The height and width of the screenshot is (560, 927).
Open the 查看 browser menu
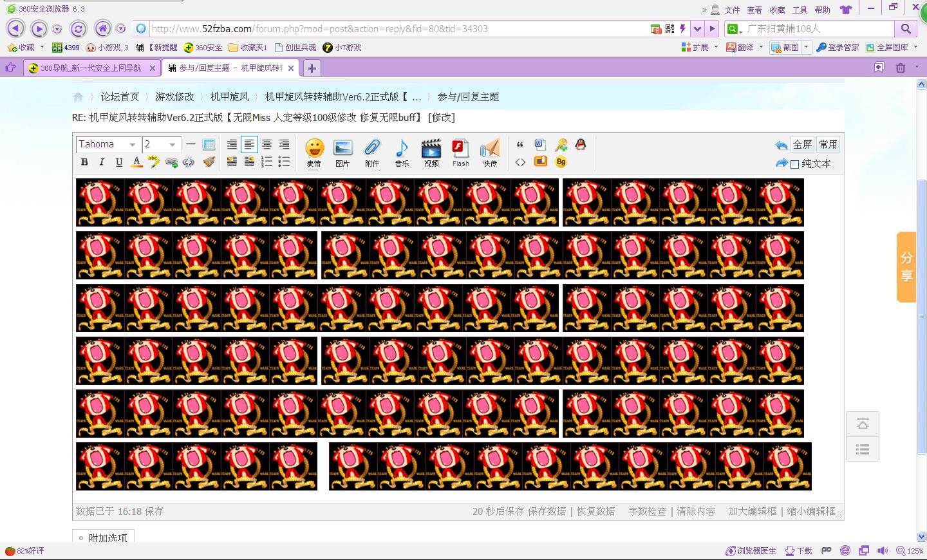754,10
